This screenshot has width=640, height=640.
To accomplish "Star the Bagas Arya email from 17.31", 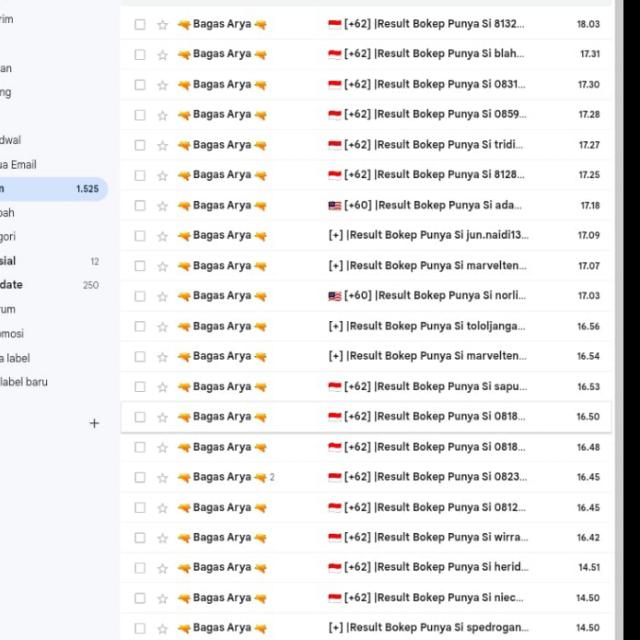I will [x=163, y=54].
